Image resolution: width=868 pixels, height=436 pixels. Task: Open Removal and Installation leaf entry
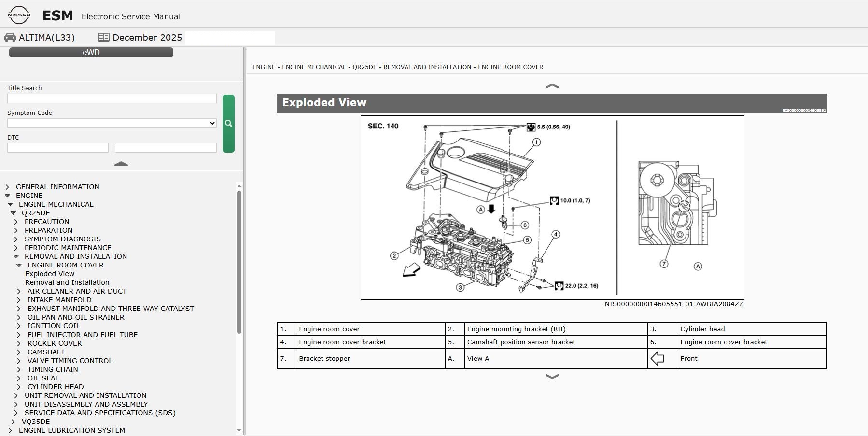(67, 282)
